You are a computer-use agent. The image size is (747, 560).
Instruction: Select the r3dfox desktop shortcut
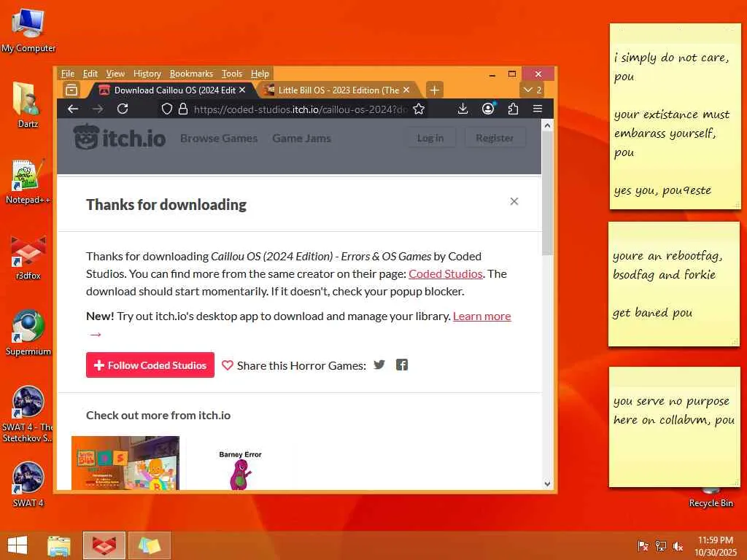click(28, 257)
